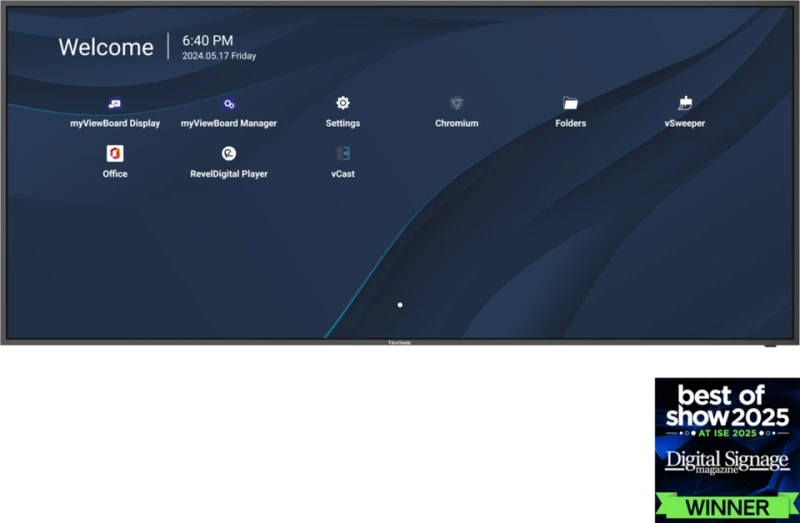
Task: Click the ViewSonic logo on bottom bezel
Action: pos(400,342)
